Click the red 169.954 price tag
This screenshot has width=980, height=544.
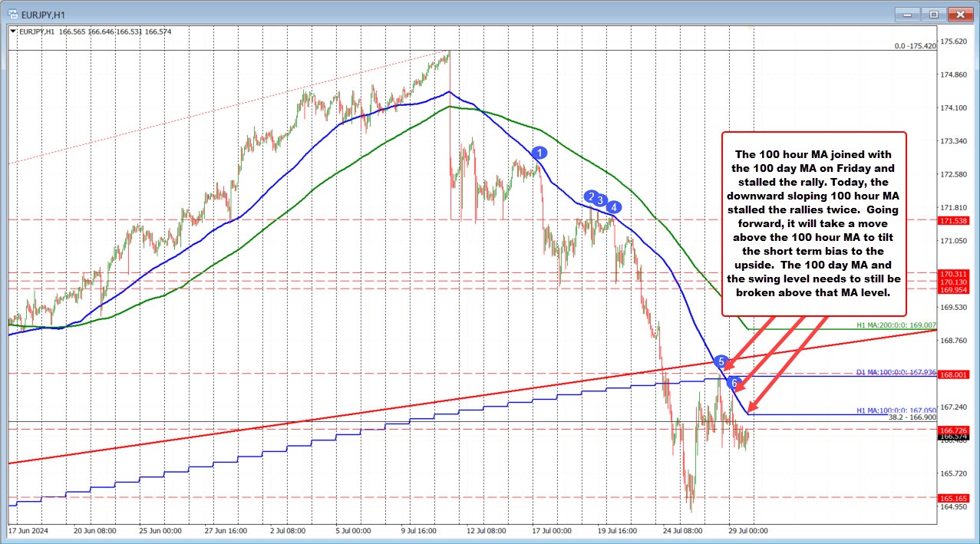954,290
